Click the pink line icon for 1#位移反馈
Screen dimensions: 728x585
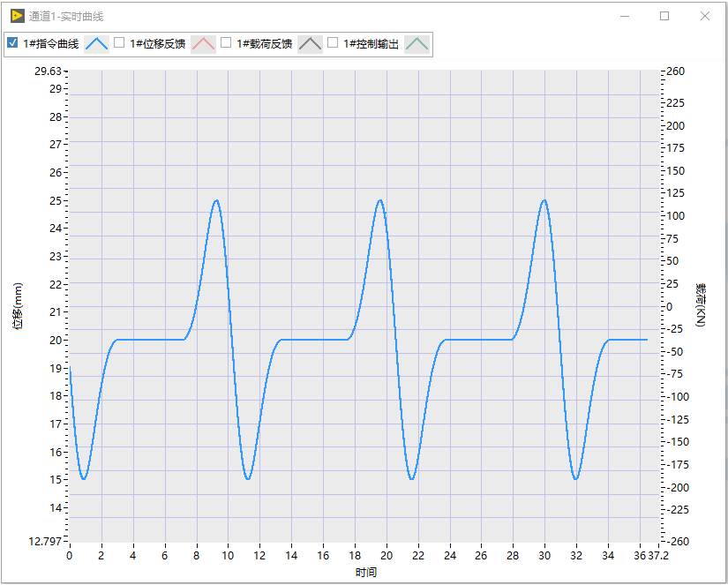tap(203, 44)
